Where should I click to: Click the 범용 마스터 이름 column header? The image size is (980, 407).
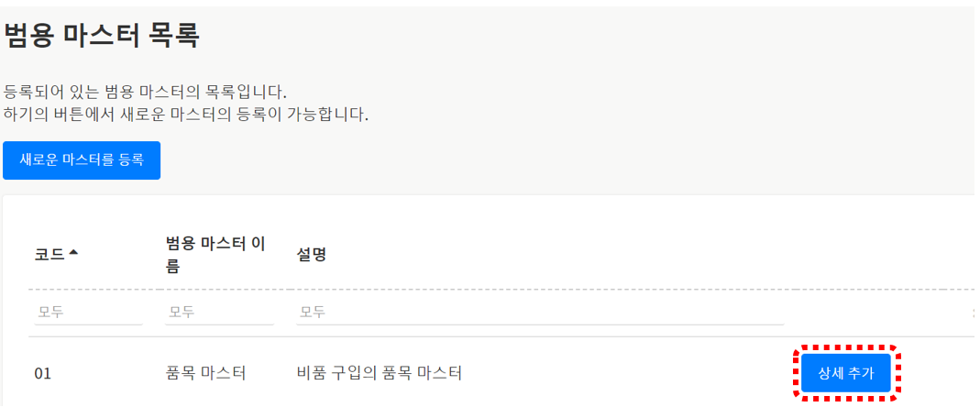(215, 255)
